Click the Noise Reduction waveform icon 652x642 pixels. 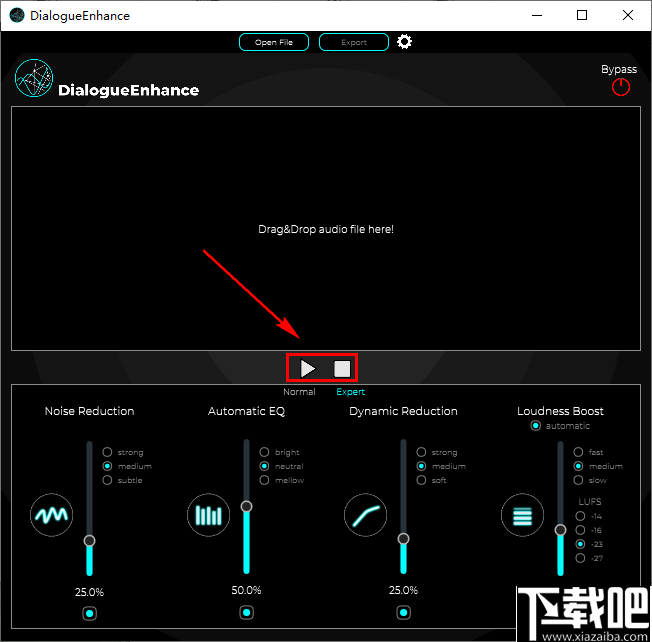(52, 515)
